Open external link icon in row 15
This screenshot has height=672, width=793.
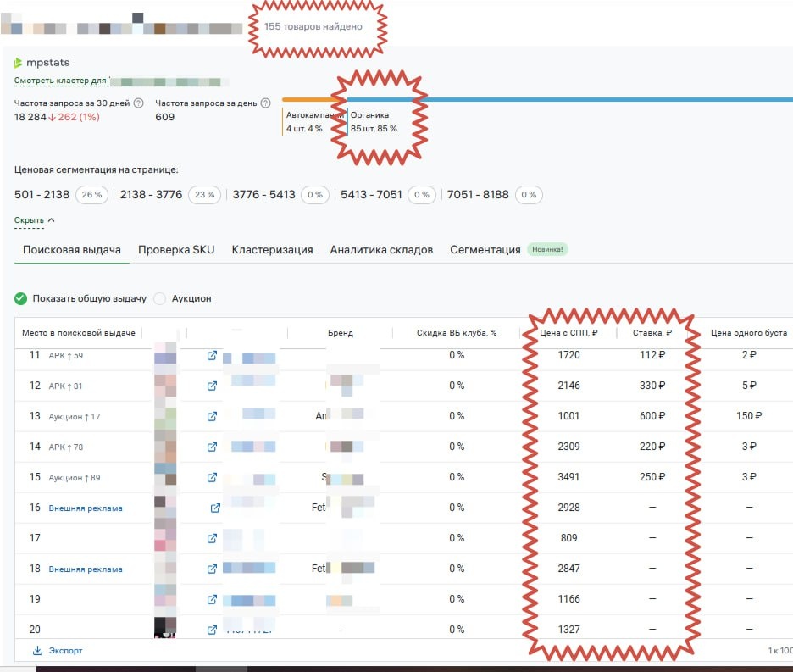click(x=212, y=477)
